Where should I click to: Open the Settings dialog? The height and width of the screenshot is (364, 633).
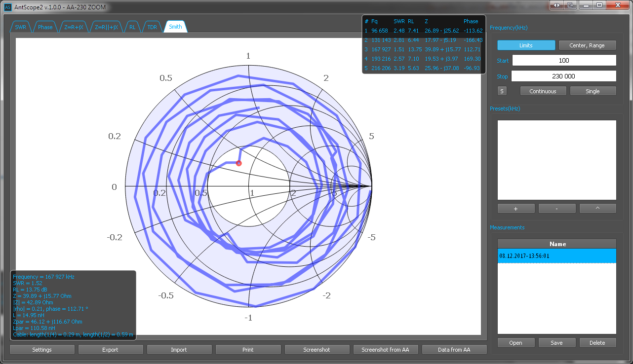[42, 350]
